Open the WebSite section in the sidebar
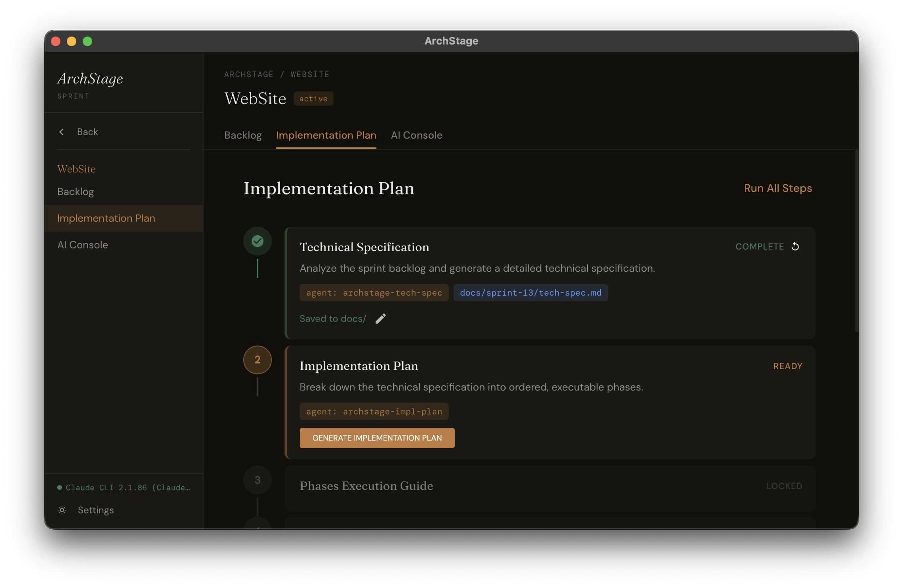This screenshot has height=588, width=903. pos(77,169)
